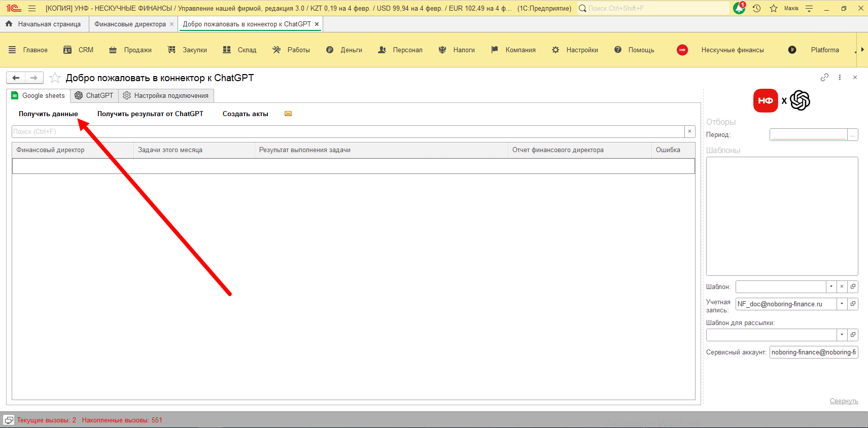Expand the Шаблон dropdown arrow

[x=831, y=287]
